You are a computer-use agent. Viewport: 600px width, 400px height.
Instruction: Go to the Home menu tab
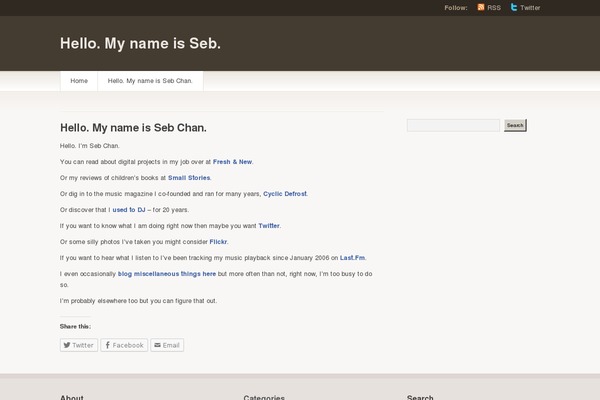[x=79, y=81]
